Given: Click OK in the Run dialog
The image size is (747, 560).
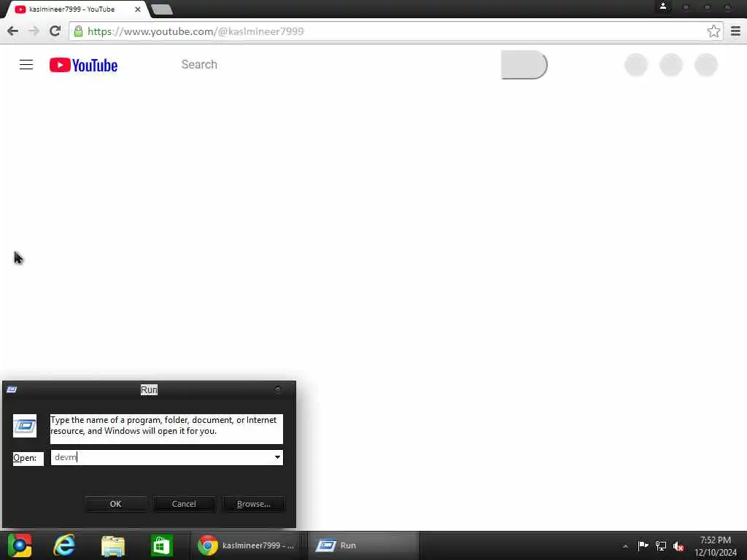Looking at the screenshot, I should pos(116,504).
